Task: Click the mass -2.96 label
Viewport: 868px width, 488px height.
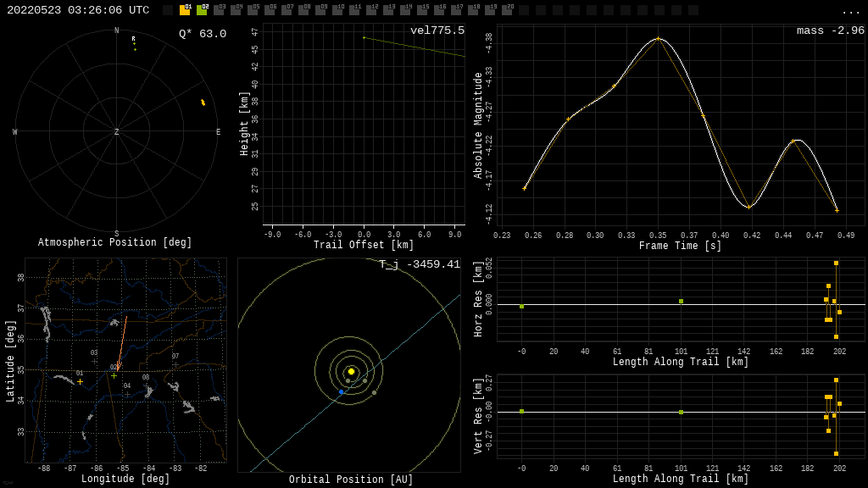Action: tap(830, 31)
